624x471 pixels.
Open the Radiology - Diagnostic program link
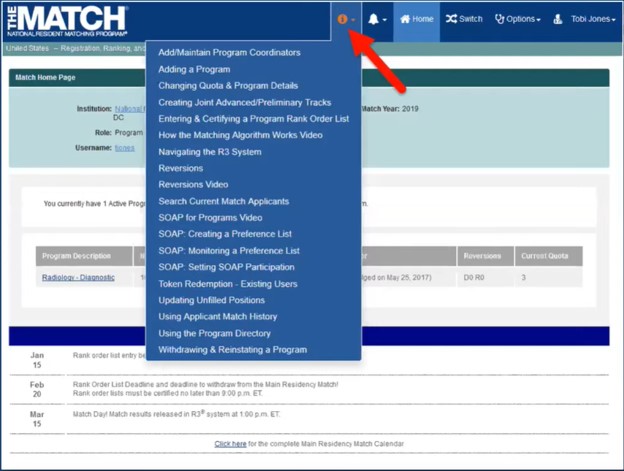[x=78, y=277]
